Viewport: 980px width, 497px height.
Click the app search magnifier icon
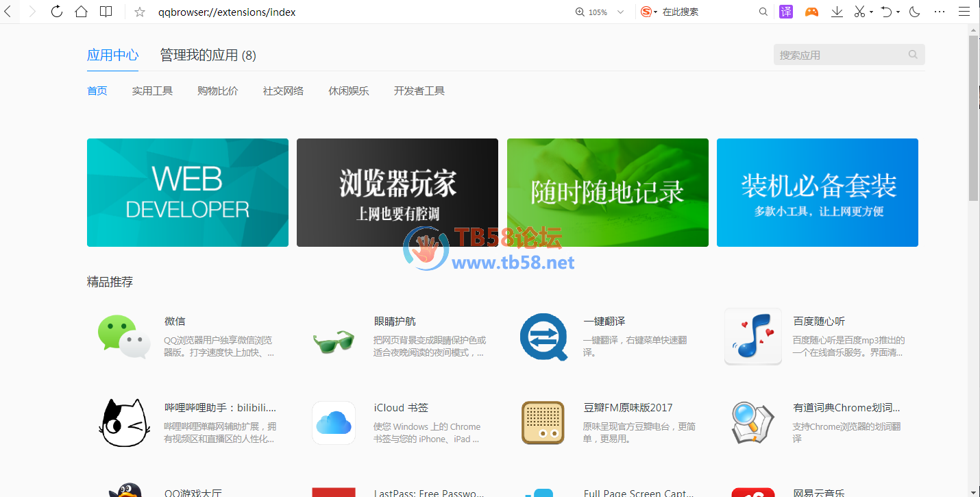coord(913,55)
